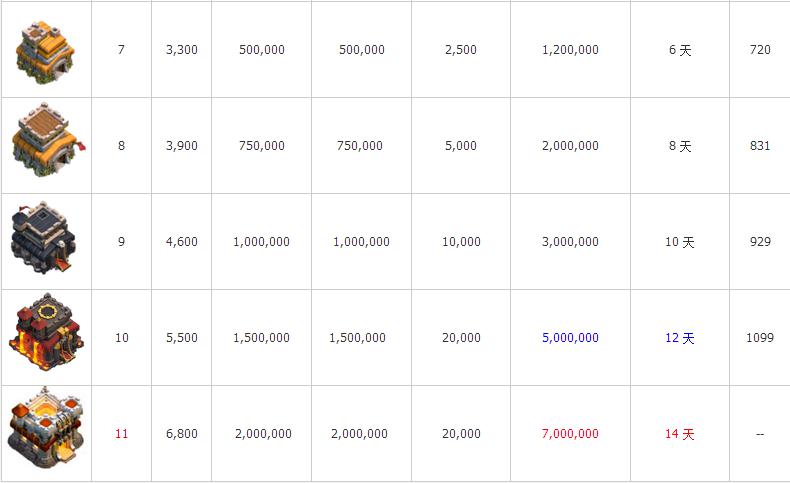Click the blue 12 天 upgrade time
Viewport: 790px width, 483px height.
680,338
